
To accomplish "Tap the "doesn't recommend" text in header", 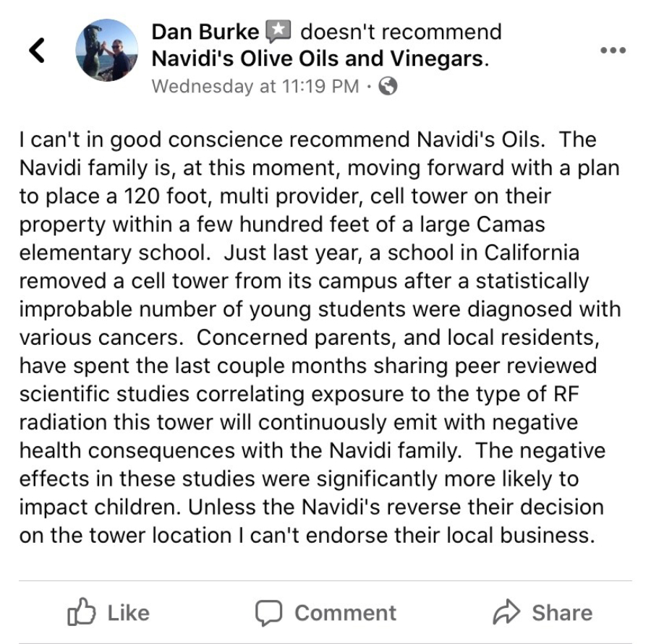I will coord(400,33).
